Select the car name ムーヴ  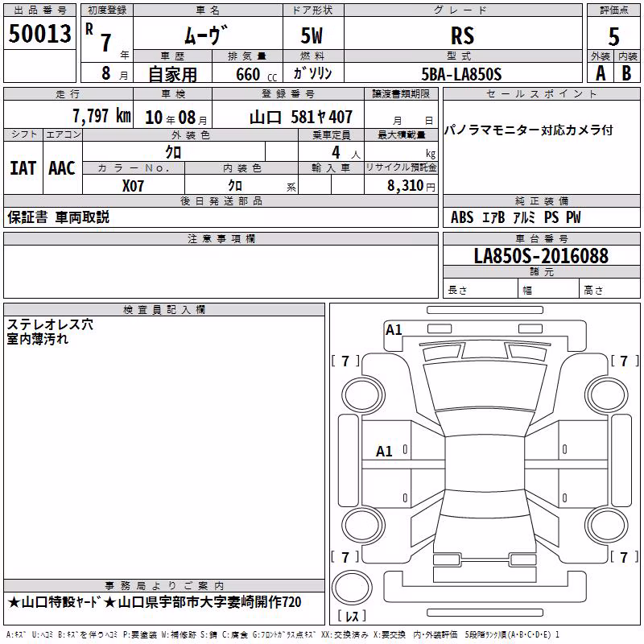[x=206, y=35]
